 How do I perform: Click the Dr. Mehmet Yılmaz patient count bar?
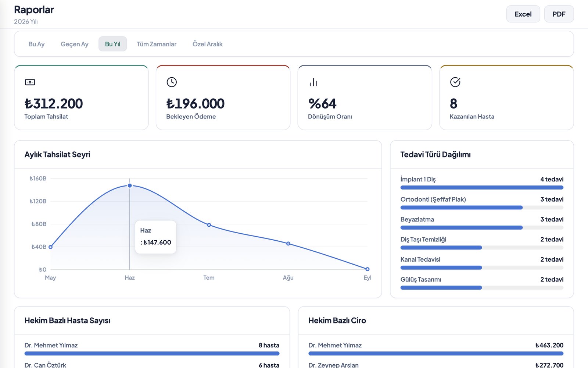[152, 354]
